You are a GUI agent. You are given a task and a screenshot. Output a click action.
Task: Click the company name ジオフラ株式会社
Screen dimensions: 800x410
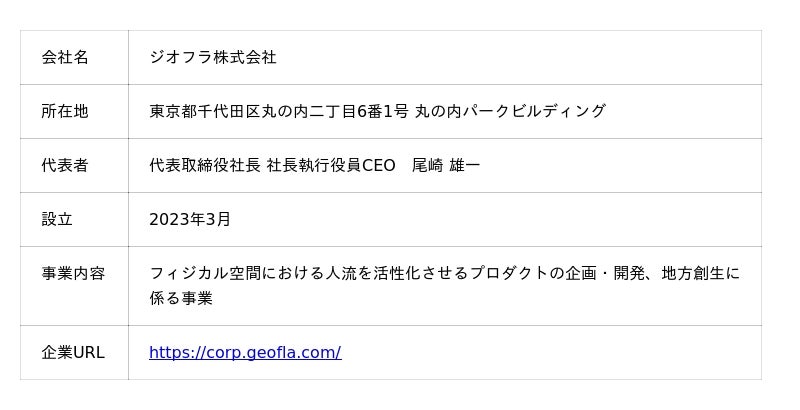click(213, 57)
